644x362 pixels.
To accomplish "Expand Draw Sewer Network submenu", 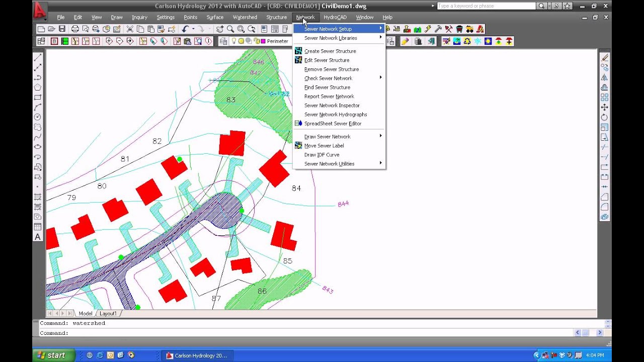I will click(339, 136).
